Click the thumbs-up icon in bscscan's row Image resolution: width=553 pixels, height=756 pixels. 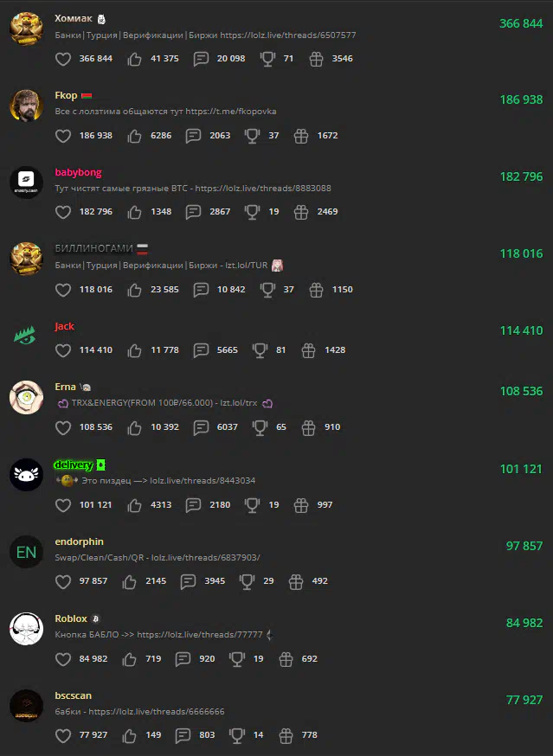coord(129,736)
